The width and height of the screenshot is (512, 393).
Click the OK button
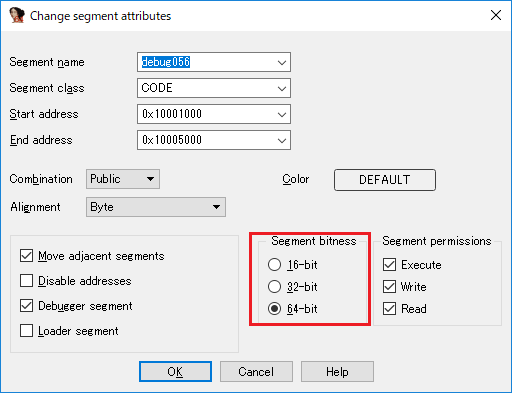175,371
